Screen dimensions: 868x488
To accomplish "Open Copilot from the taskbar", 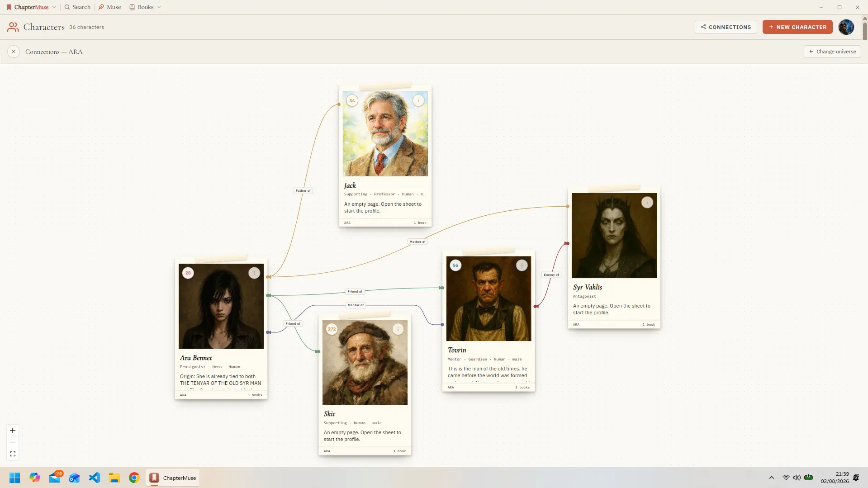I will [35, 478].
